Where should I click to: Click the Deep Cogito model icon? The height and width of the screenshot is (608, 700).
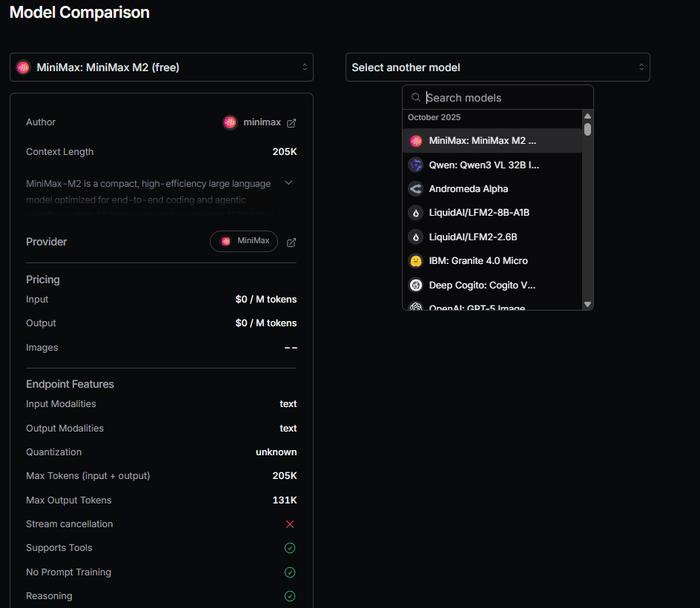point(416,285)
